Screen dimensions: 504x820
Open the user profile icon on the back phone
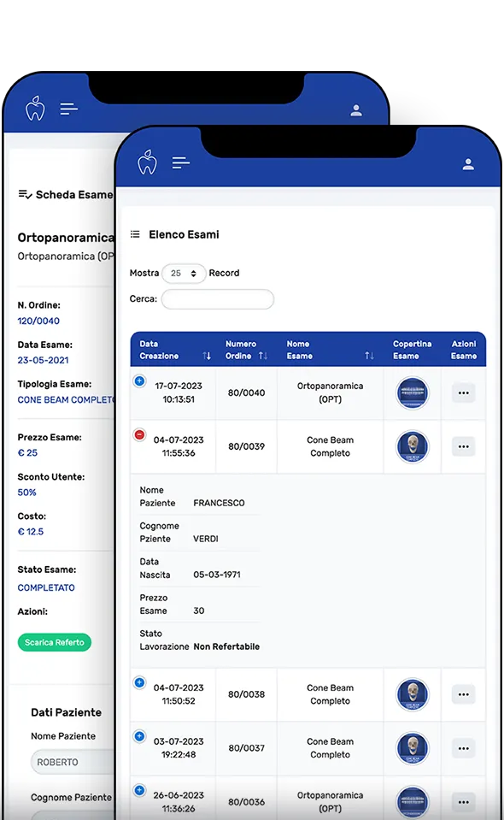click(x=356, y=110)
